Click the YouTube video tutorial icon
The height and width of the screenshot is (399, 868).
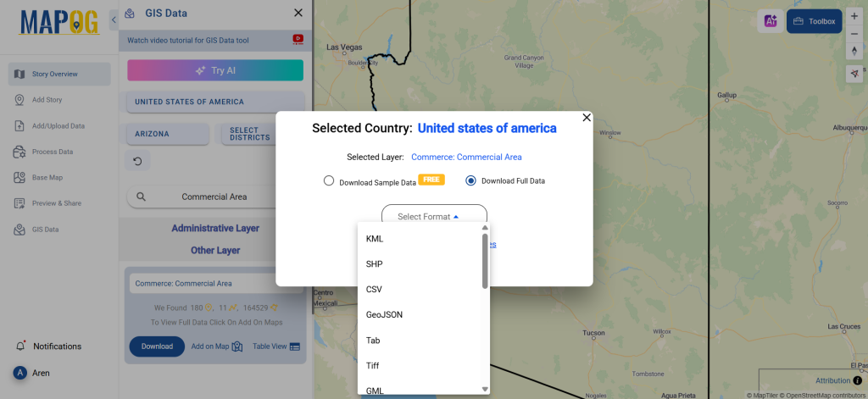298,39
